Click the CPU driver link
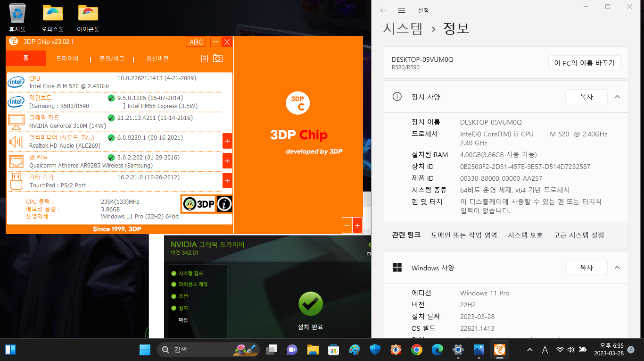This screenshot has width=644, height=361. (x=34, y=78)
